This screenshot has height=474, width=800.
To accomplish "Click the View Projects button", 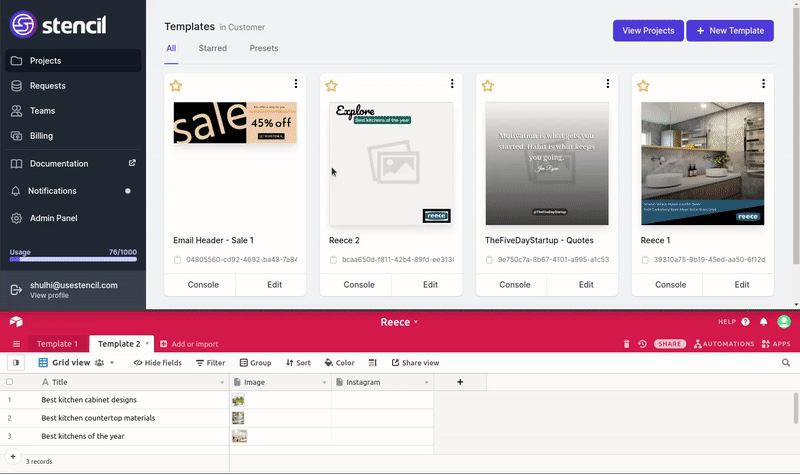I will (648, 31).
